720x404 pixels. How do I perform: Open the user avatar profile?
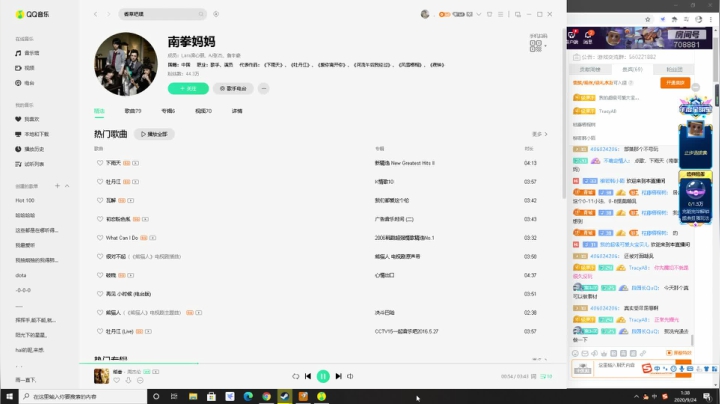pyautogui.click(x=425, y=14)
